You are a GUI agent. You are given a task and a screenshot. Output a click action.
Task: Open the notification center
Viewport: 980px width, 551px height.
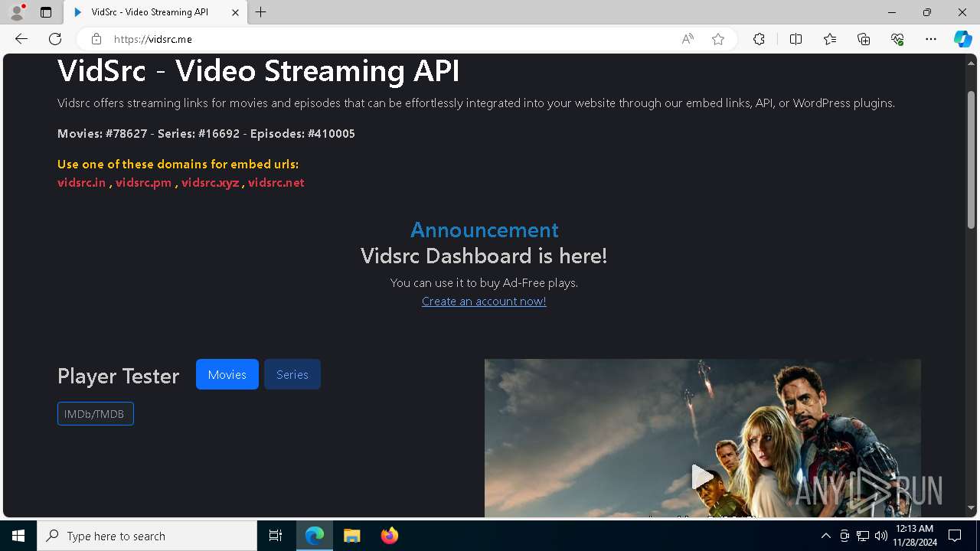click(955, 536)
